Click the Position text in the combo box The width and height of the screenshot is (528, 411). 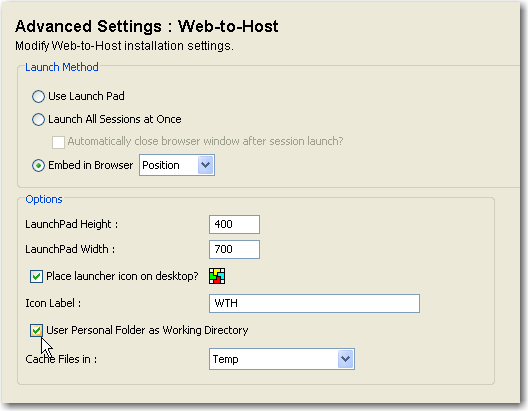coord(161,165)
